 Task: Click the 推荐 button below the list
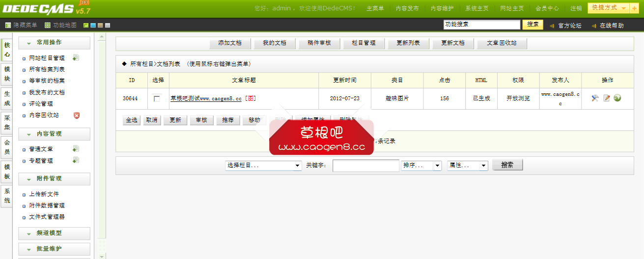[228, 120]
